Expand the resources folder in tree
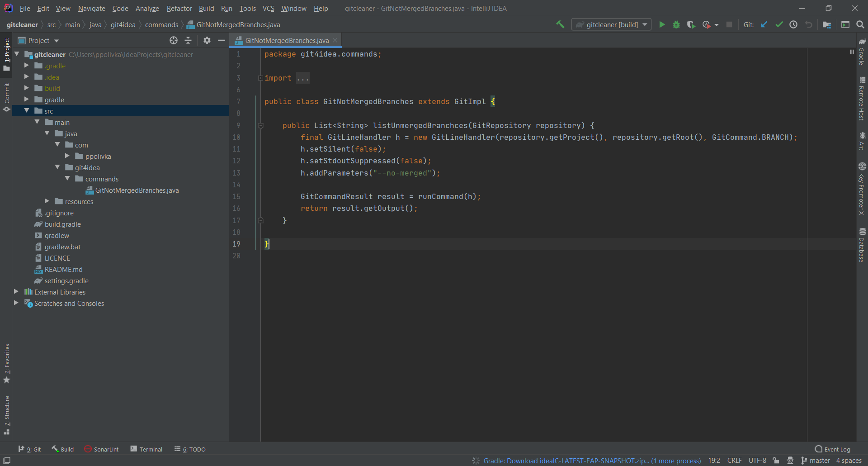The width and height of the screenshot is (868, 466). (x=47, y=201)
